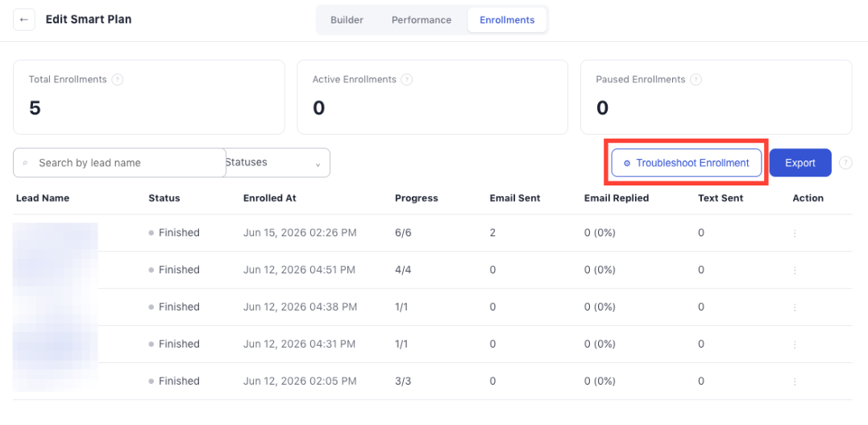Click the help icon right of Export
This screenshot has height=425, width=868.
click(x=845, y=163)
